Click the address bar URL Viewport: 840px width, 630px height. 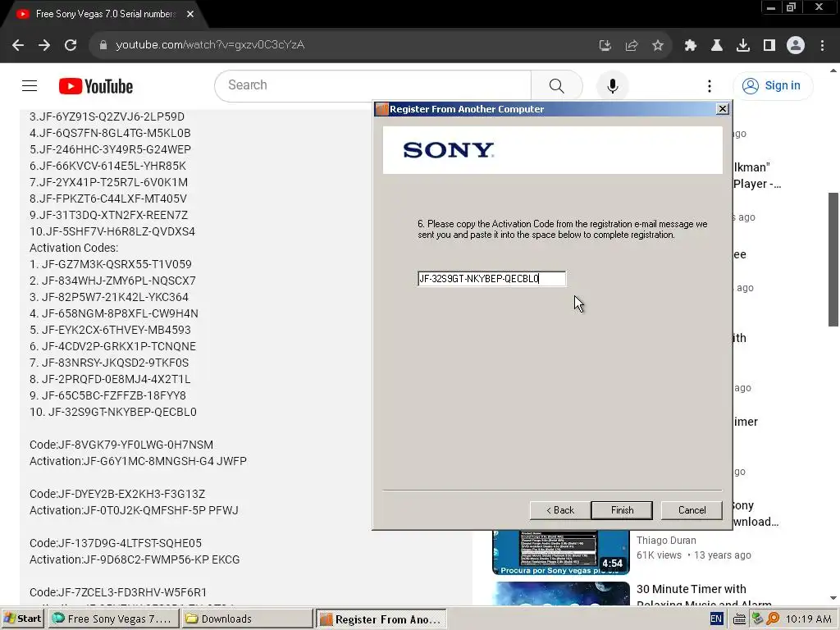coord(210,45)
